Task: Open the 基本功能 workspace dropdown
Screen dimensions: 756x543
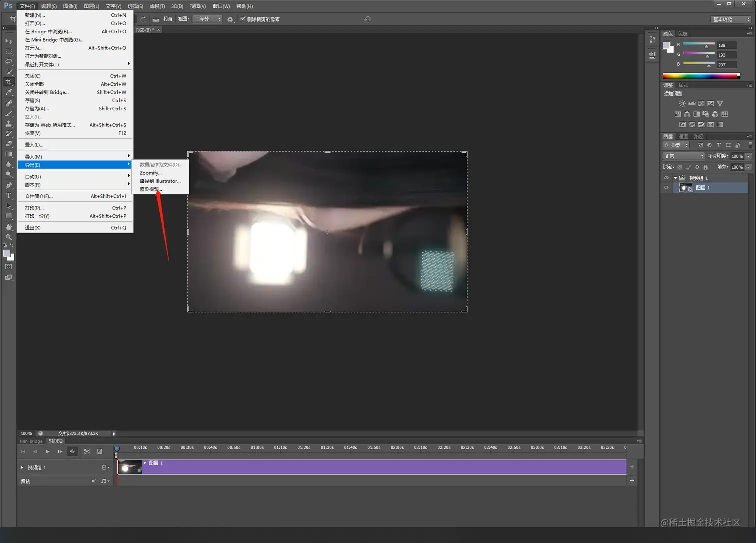Action: click(x=731, y=19)
